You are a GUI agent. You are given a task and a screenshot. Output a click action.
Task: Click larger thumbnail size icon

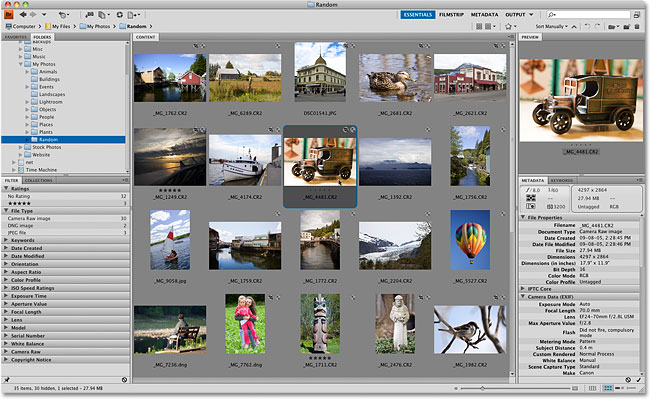pos(575,388)
